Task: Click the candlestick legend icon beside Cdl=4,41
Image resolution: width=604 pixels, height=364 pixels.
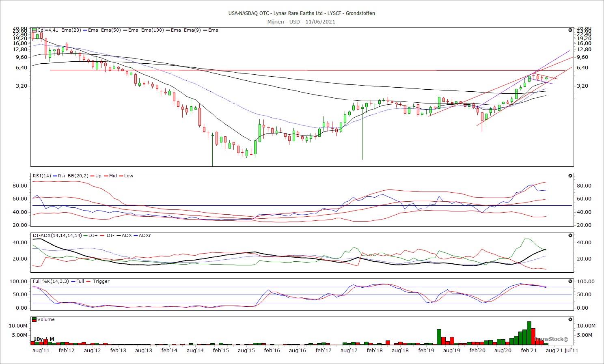Action: (x=35, y=30)
